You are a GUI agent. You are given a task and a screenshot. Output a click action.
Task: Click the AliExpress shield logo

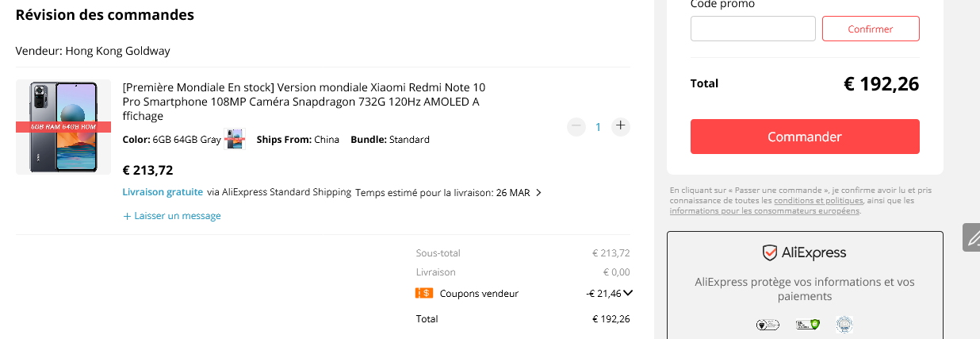coord(769,253)
